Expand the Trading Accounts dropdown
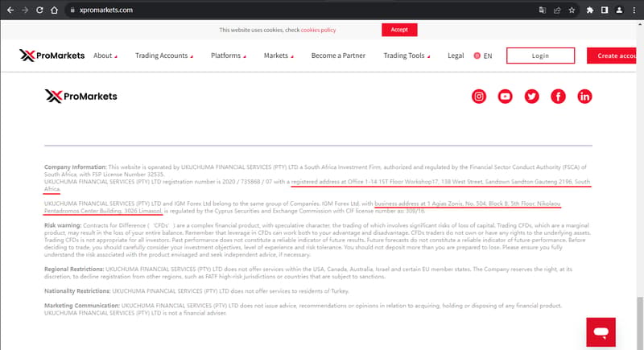This screenshot has width=644, height=350. click(x=164, y=56)
